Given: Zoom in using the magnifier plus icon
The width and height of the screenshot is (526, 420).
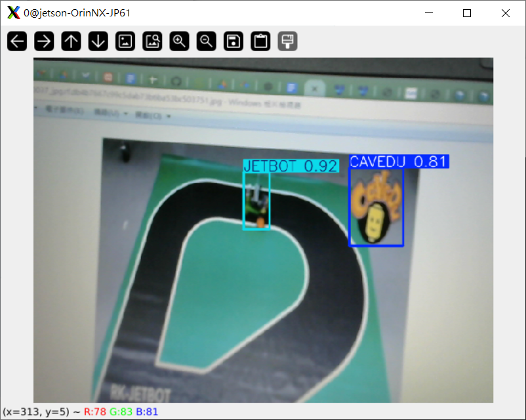Looking at the screenshot, I should tap(179, 41).
